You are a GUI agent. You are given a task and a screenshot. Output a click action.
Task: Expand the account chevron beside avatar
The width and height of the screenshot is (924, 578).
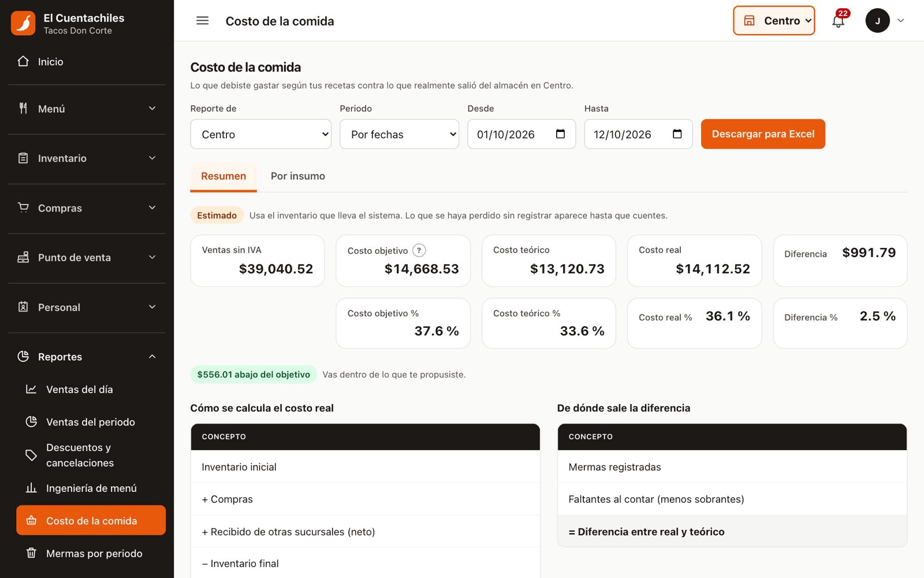point(900,21)
